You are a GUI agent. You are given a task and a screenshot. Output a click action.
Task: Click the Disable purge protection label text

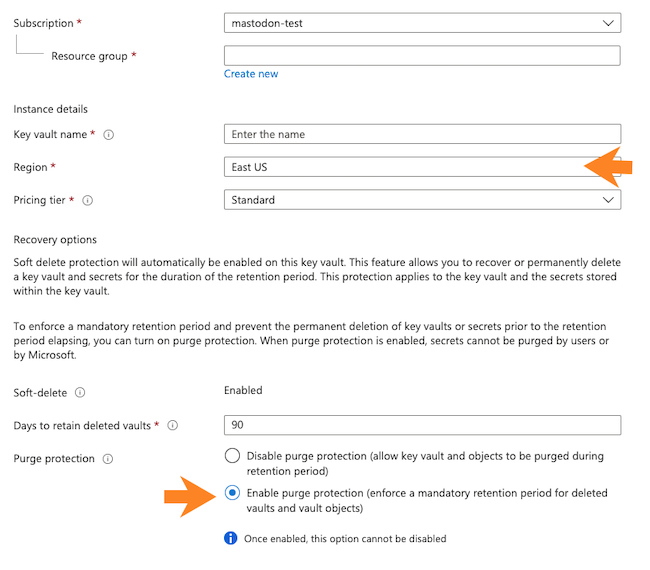(425, 463)
